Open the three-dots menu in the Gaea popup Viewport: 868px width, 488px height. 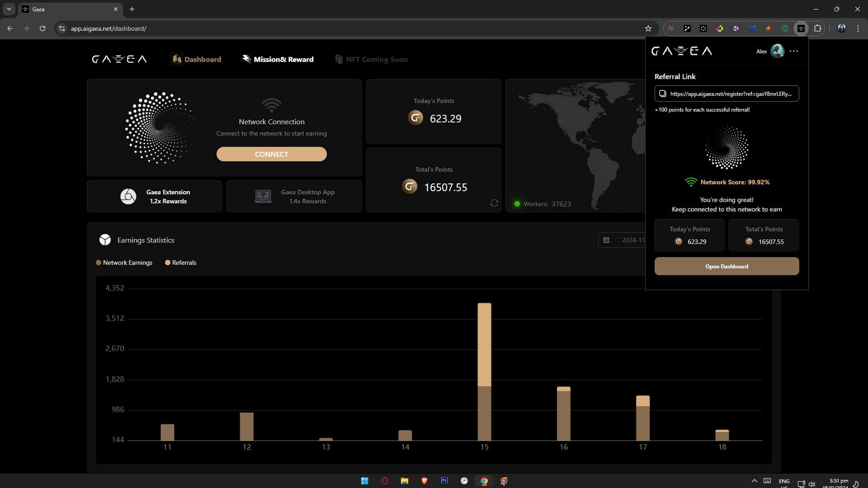tap(794, 51)
